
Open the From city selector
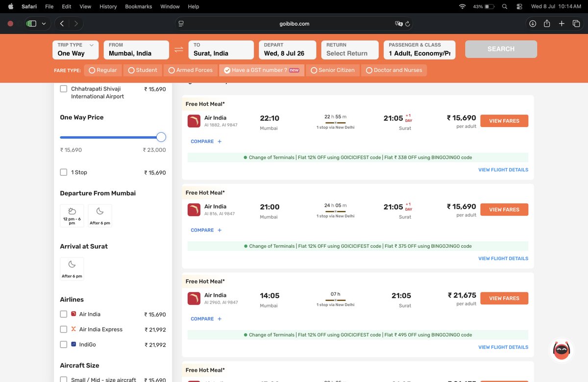[x=136, y=49]
